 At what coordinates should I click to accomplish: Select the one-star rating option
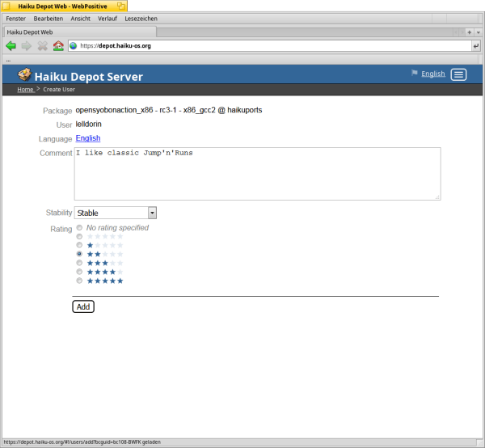tap(79, 245)
